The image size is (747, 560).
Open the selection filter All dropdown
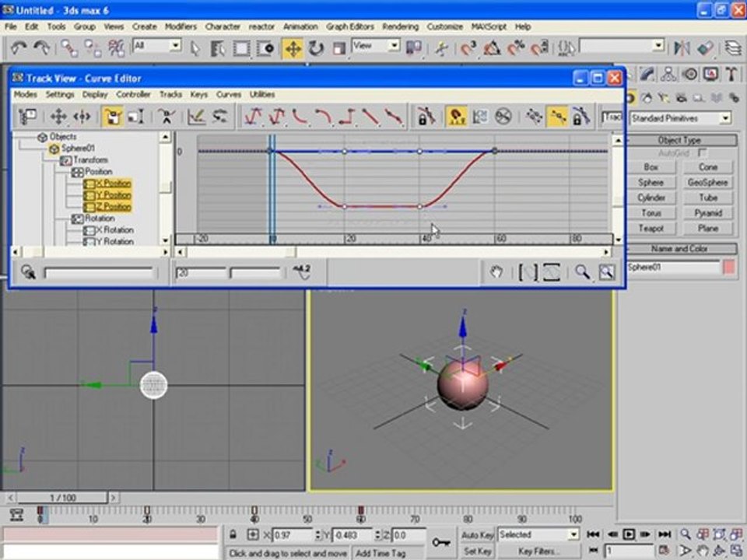(x=176, y=46)
